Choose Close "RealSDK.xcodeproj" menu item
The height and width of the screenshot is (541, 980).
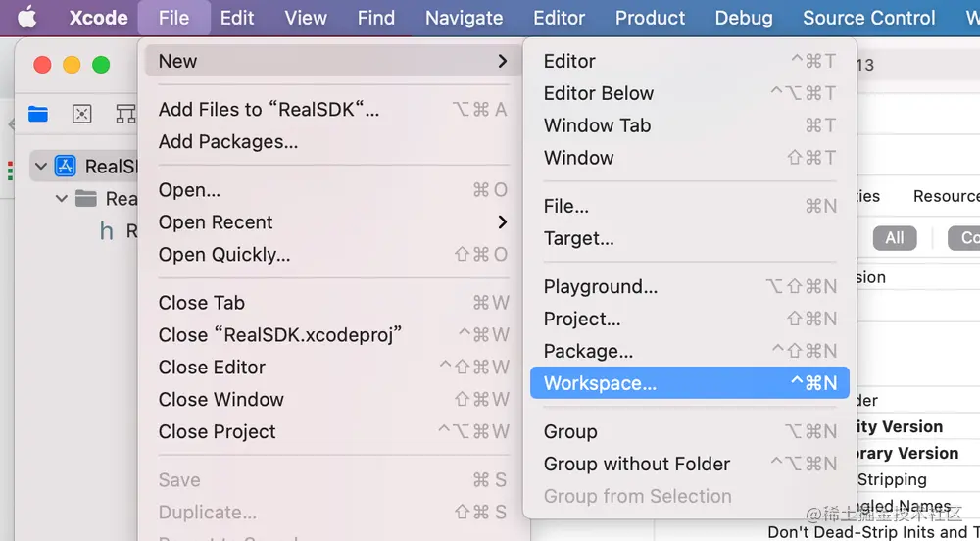pos(332,335)
